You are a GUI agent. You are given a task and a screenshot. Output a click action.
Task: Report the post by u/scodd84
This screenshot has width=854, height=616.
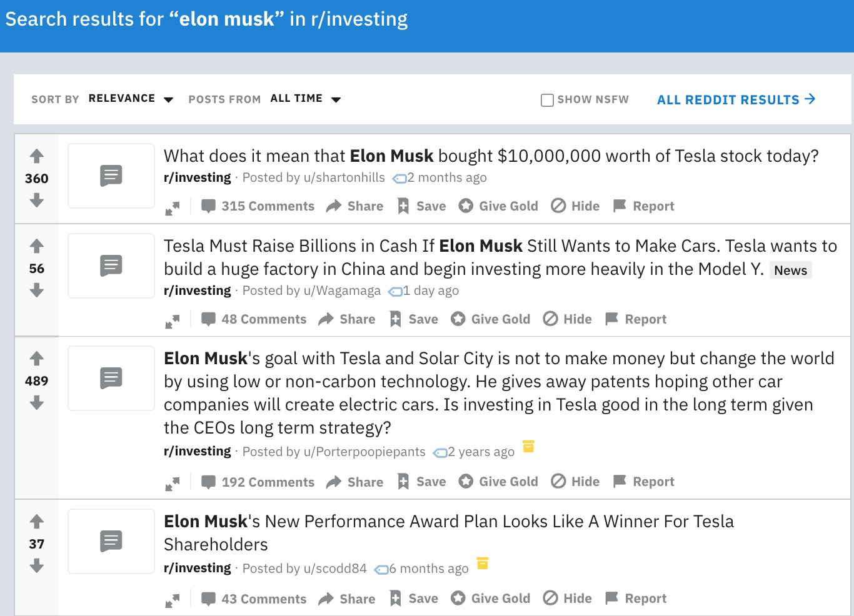tap(636, 599)
